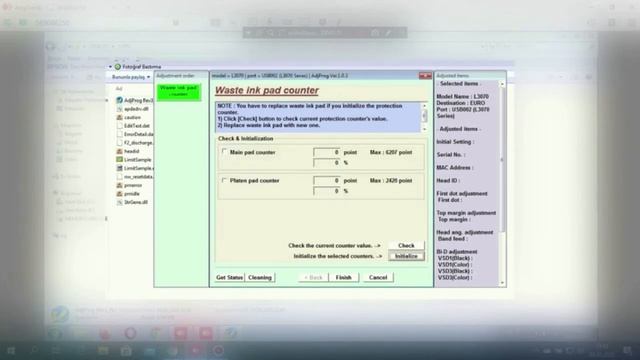Click the Initialize button
The height and width of the screenshot is (360, 640).
[x=406, y=256]
